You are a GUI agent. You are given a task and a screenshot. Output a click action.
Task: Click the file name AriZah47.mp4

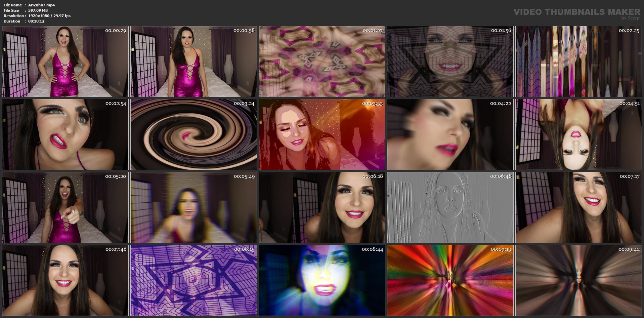coord(42,5)
